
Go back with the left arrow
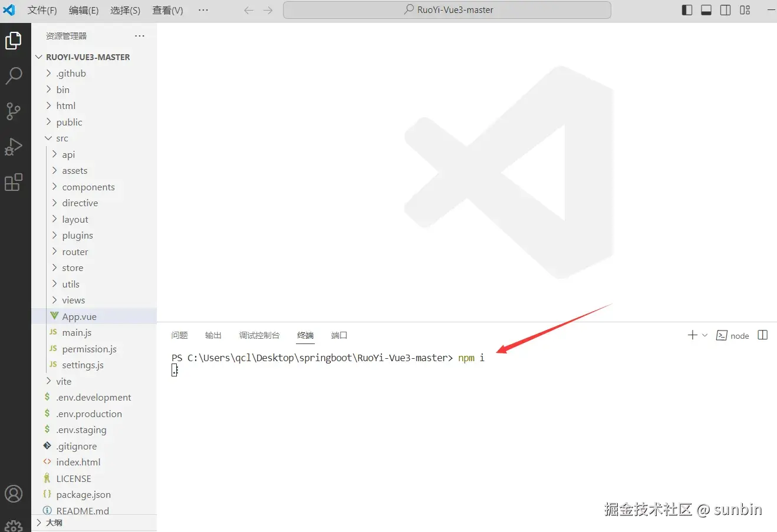pos(249,11)
